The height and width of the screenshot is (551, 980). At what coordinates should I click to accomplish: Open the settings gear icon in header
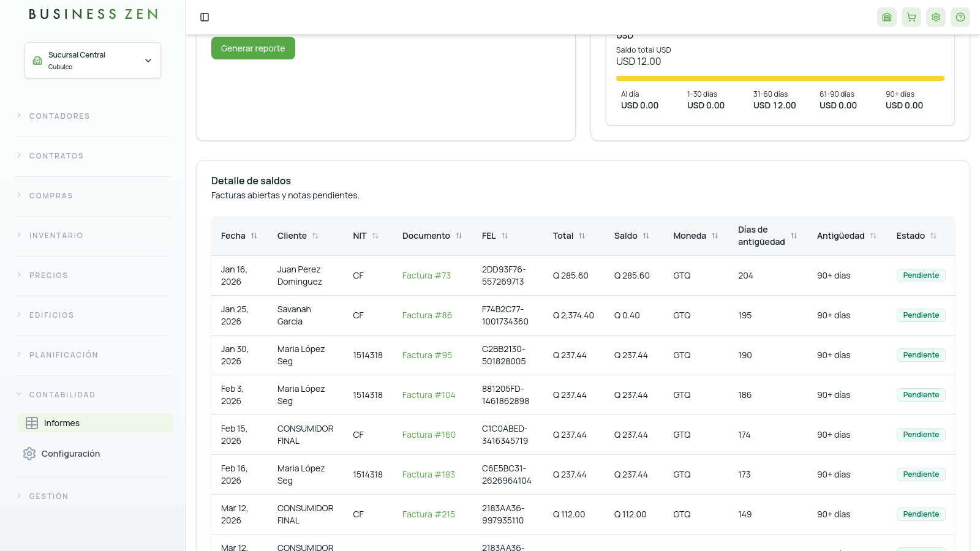tap(936, 17)
